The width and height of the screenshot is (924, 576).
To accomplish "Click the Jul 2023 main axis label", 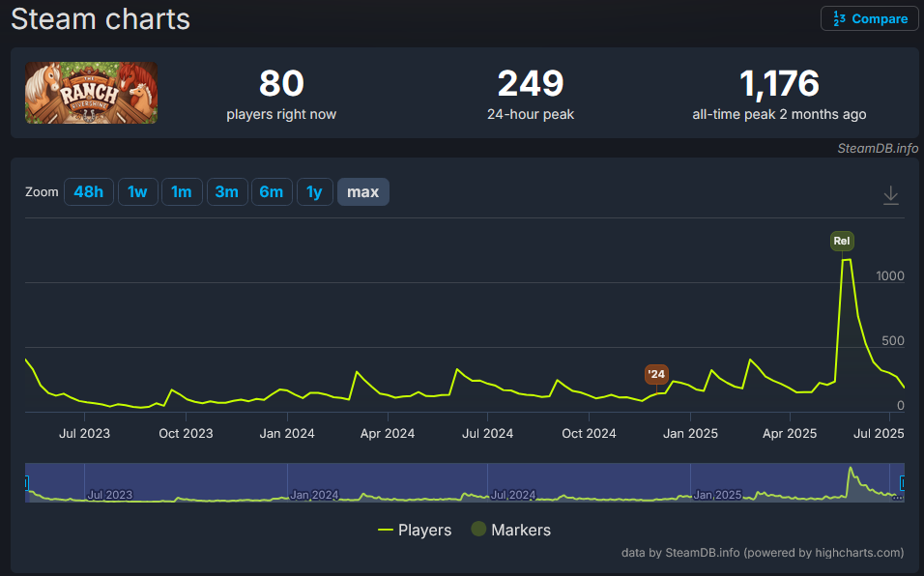I will point(84,434).
